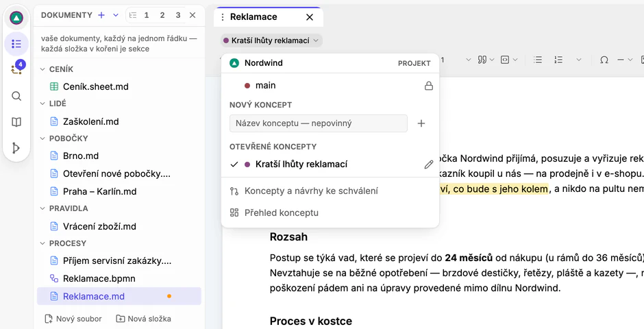644x329 pixels.
Task: Select the documents list icon in sidebar
Action: 16,44
